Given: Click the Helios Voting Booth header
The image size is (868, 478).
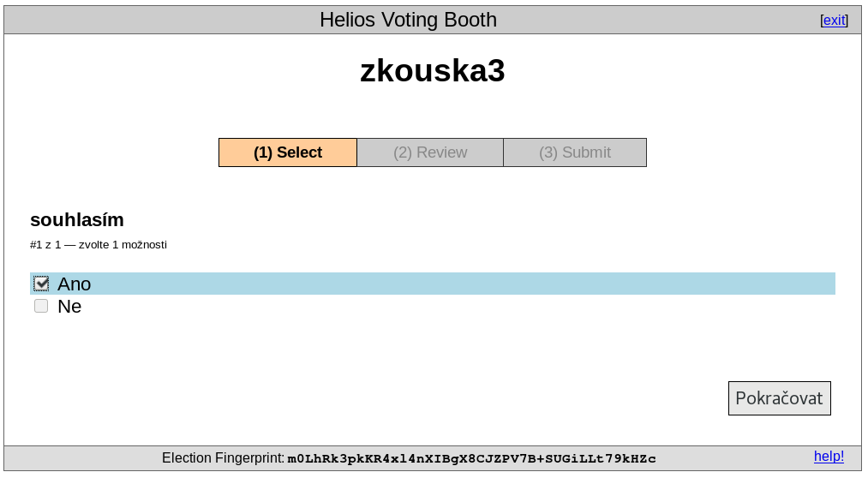Looking at the screenshot, I should coord(408,20).
